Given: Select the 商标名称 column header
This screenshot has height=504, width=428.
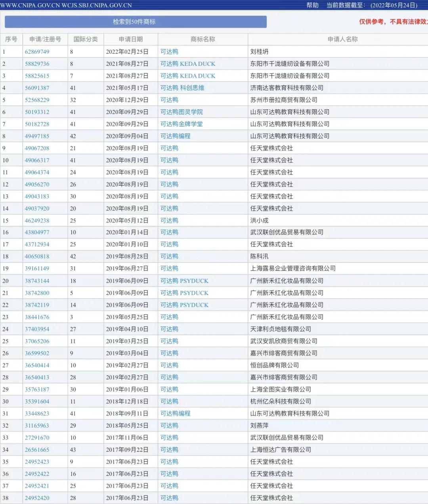Looking at the screenshot, I should [x=203, y=39].
